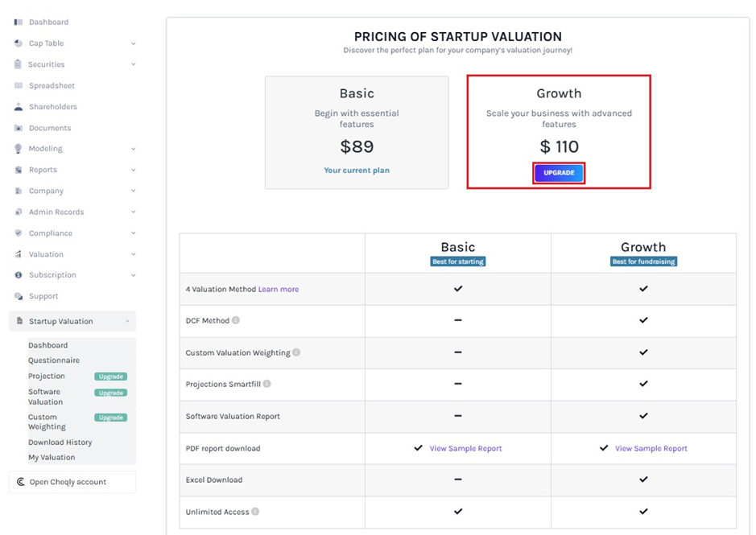Viewport: 756px width, 535px height.
Task: Open the Learn more link for Valuation Method
Action: (x=279, y=289)
